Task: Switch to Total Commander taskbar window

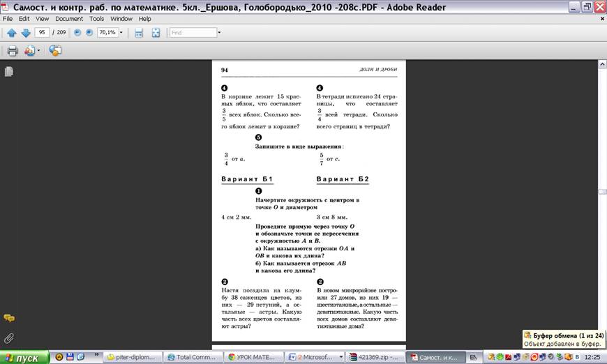Action: point(193,357)
